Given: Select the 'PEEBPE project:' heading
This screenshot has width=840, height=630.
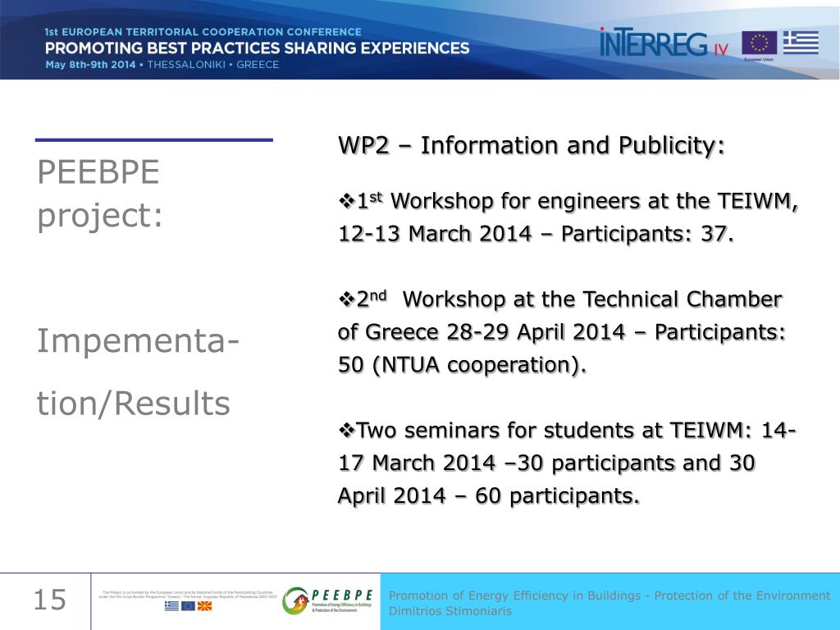Looking at the screenshot, I should (x=99, y=194).
